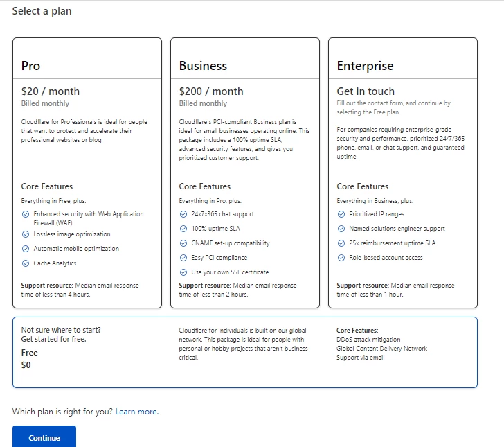Click the enterprise-grade security description paragraph
Viewport: 504px width, 447px height.
pyautogui.click(x=400, y=143)
